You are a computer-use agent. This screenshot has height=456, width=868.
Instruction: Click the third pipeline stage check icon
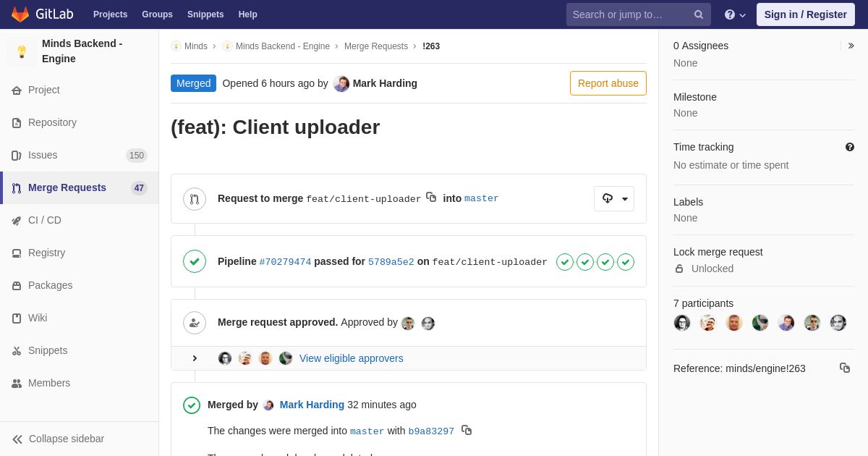pos(605,262)
